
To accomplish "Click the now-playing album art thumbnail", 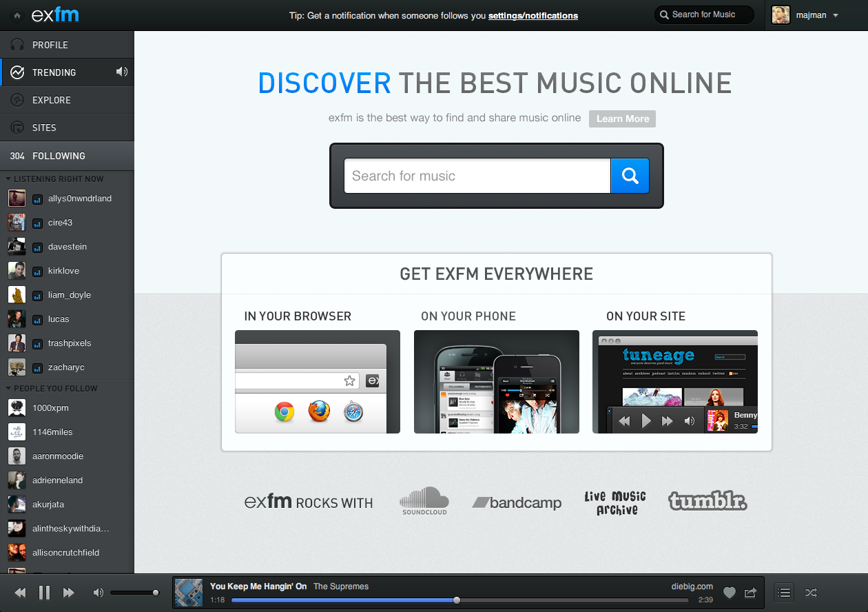I will coord(189,593).
